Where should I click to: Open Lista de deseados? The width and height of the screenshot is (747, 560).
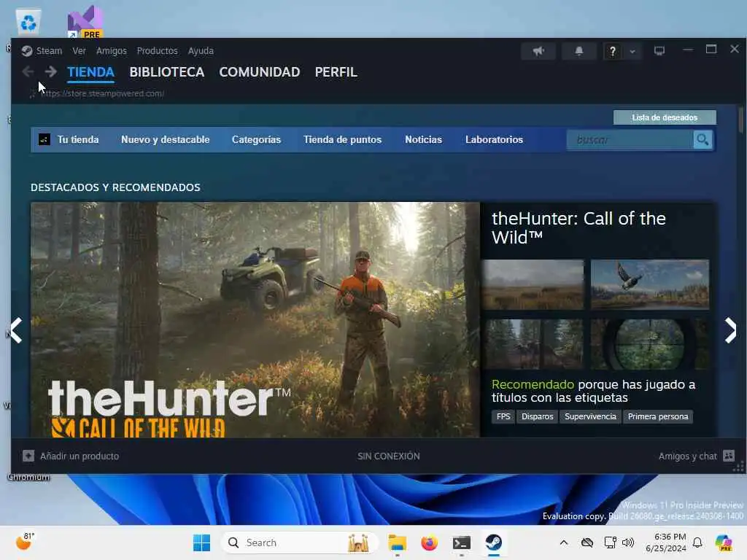pyautogui.click(x=665, y=117)
